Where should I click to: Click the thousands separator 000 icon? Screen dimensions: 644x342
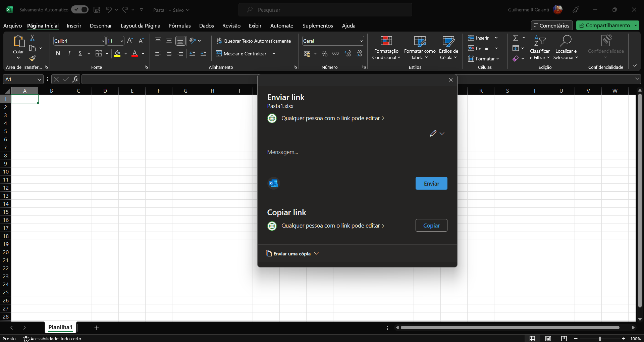coord(335,54)
